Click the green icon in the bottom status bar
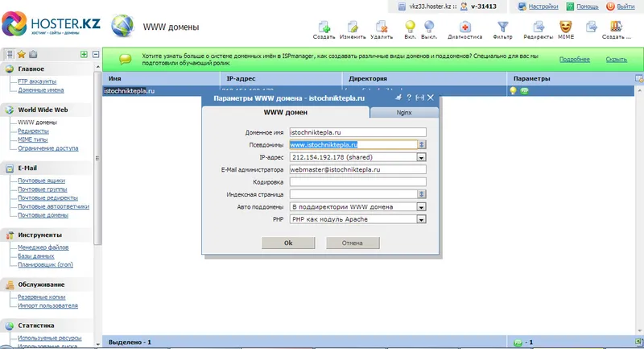This screenshot has width=644, height=349. pyautogui.click(x=518, y=343)
